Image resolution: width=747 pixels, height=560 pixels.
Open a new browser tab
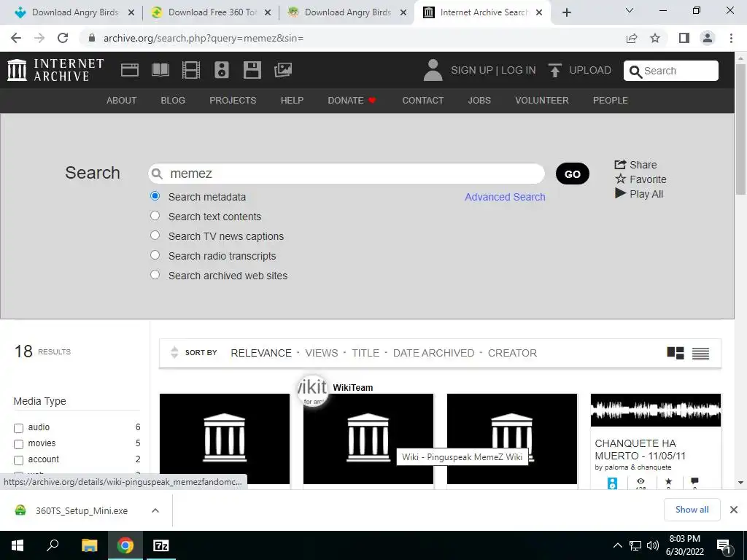tap(566, 12)
